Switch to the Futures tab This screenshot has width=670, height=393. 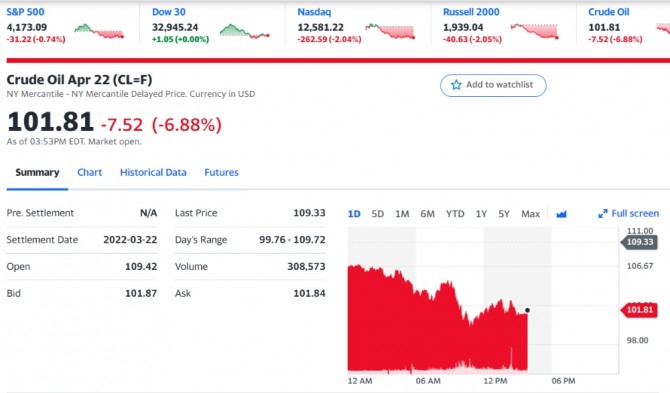221,172
